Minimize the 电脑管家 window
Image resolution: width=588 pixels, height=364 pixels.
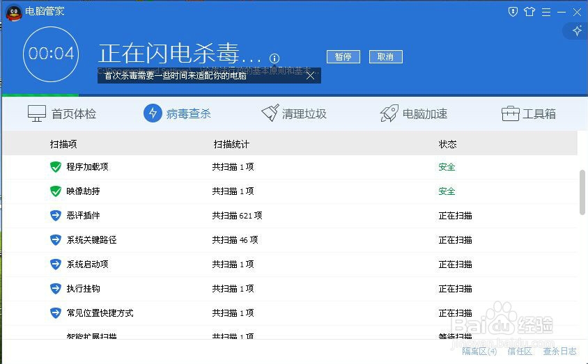(x=562, y=12)
